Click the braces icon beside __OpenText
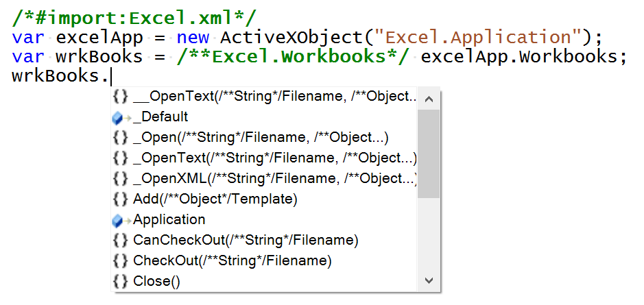 tap(121, 97)
